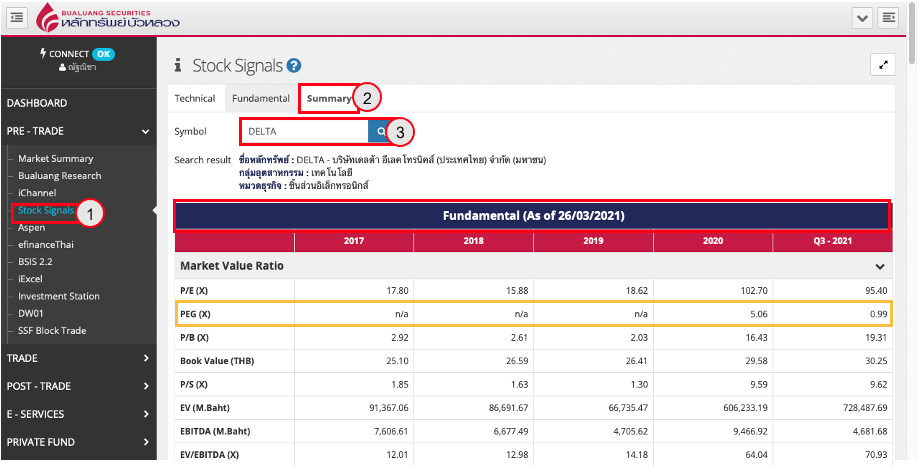Click the Symbol input field
The image size is (920, 469).
click(304, 131)
